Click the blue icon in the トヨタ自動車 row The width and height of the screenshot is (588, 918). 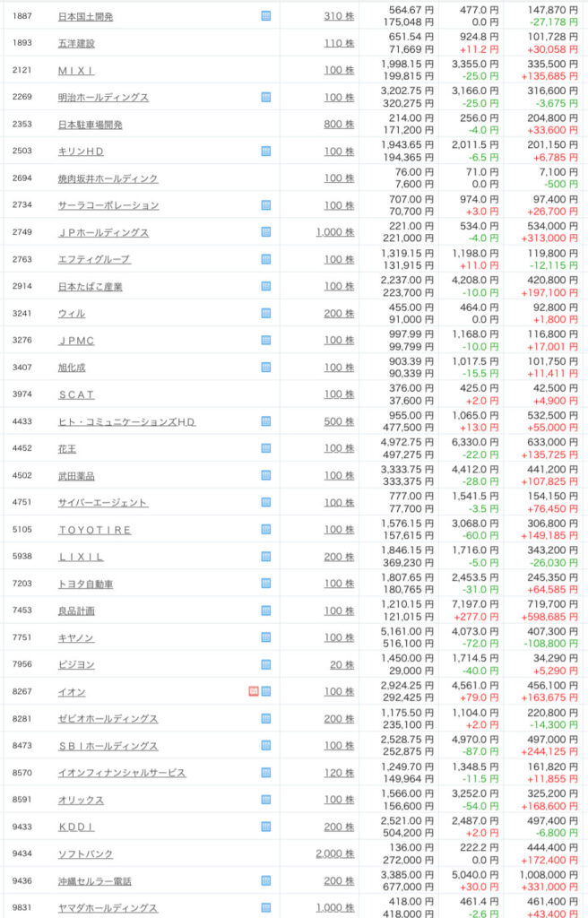[x=266, y=584]
